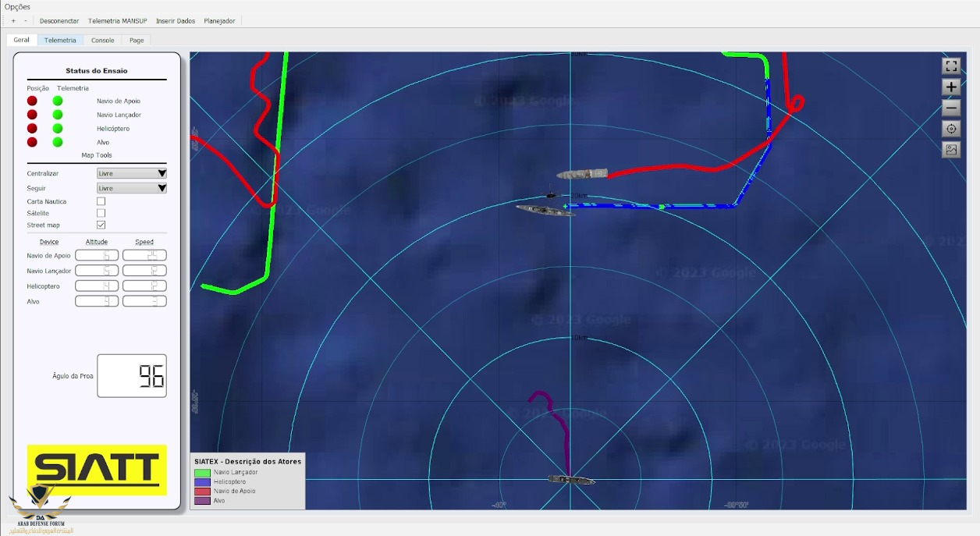Click the ship at red track's end
980x536 pixels.
click(x=582, y=174)
